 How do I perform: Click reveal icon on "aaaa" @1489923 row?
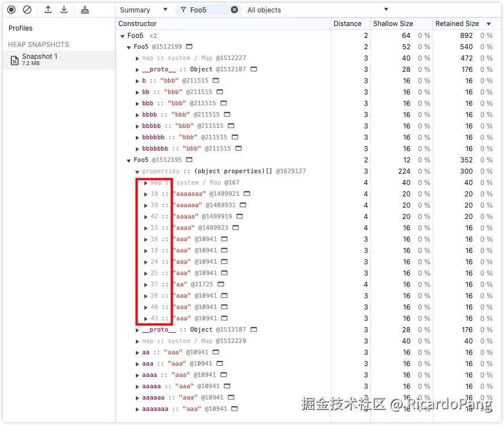[236, 227]
